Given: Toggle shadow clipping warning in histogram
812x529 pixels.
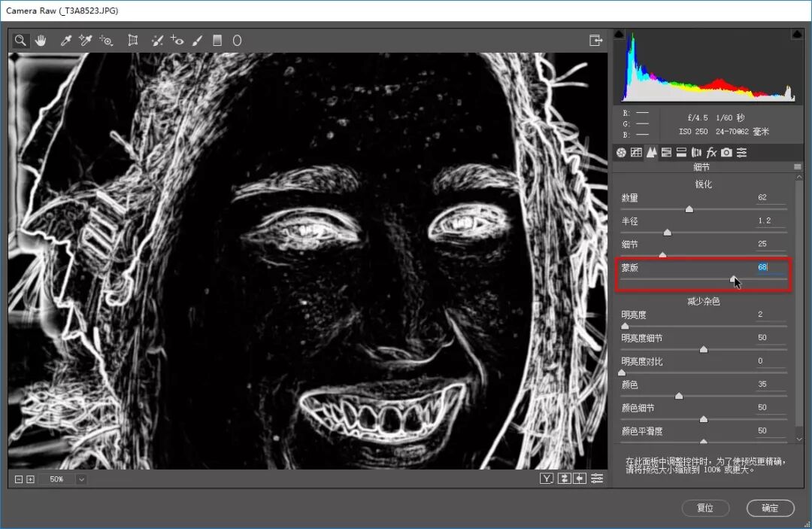Looking at the screenshot, I should (x=619, y=34).
